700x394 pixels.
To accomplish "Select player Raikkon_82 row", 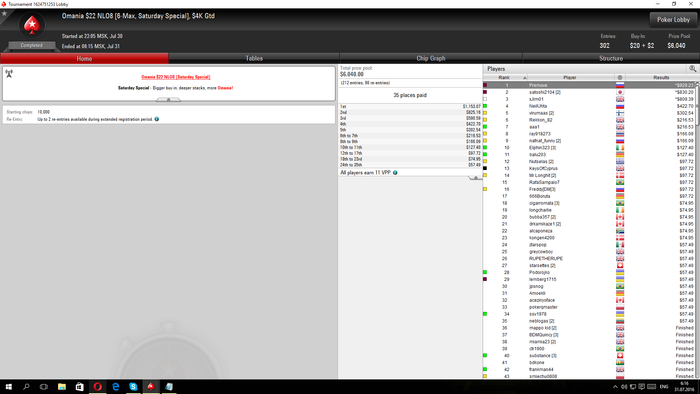I will point(589,120).
